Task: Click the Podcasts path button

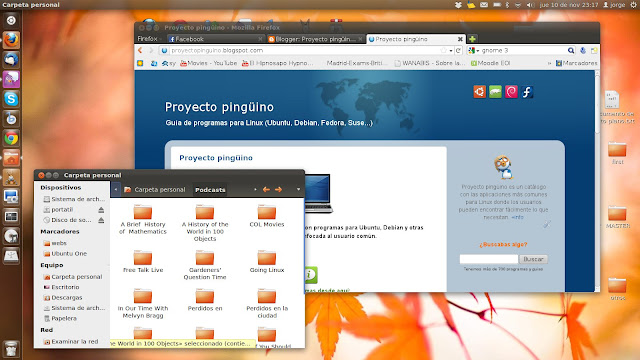Action: [x=210, y=190]
